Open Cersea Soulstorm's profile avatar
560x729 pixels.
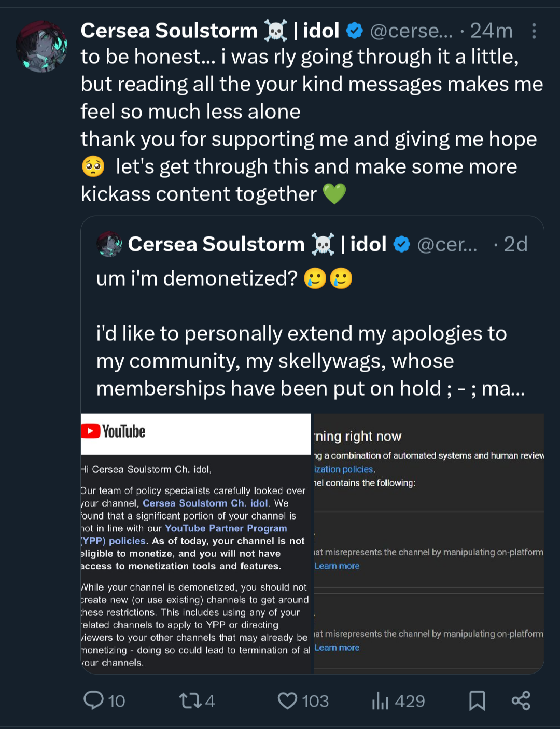41,47
